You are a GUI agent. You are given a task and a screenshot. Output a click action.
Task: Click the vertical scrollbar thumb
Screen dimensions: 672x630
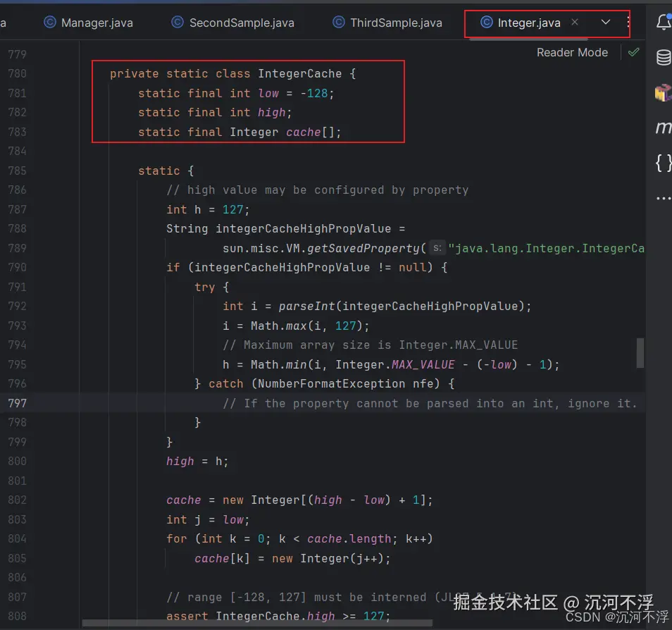click(640, 352)
